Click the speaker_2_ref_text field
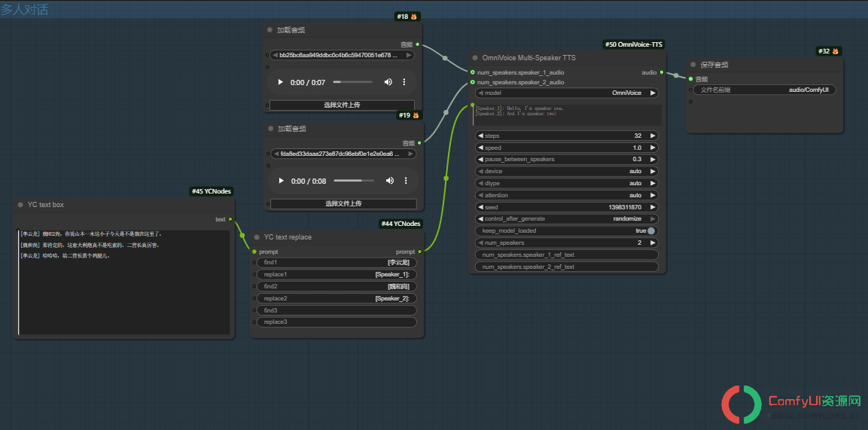 click(567, 267)
